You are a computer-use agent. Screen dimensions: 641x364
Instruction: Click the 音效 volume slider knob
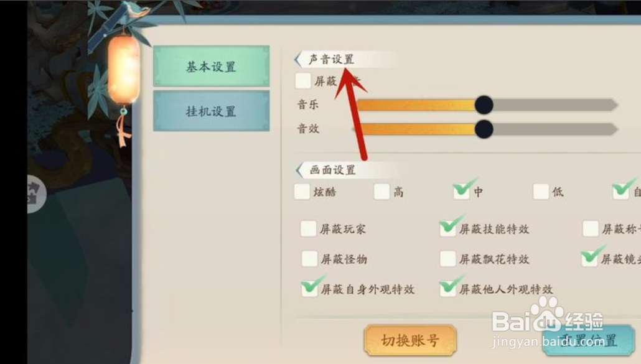point(484,129)
